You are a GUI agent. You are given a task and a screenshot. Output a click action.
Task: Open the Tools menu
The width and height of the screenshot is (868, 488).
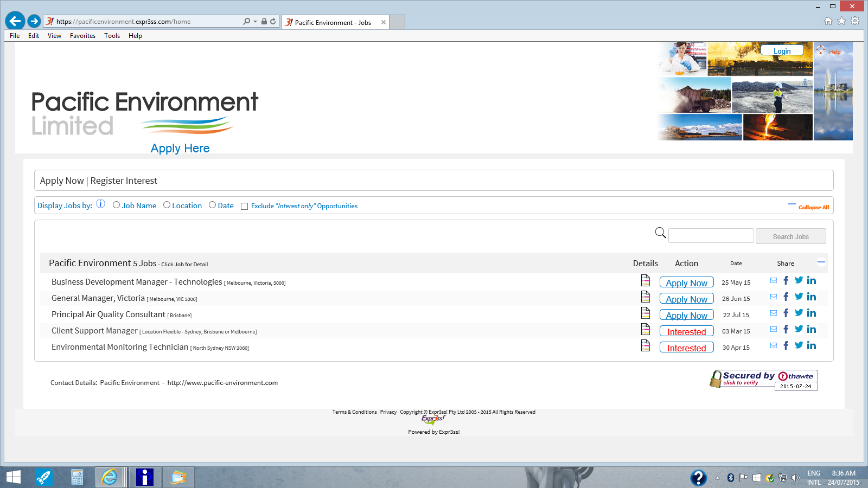(112, 36)
